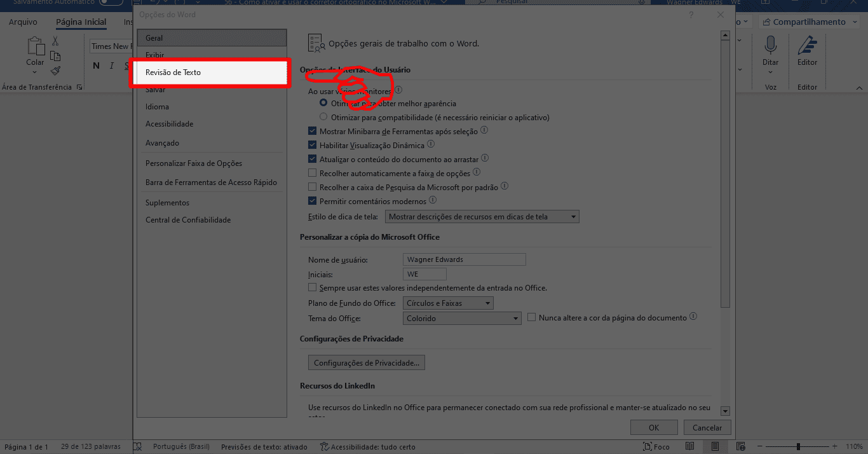Click options panel scroll down arrow
Viewport: 868px width, 454px height.
point(725,412)
